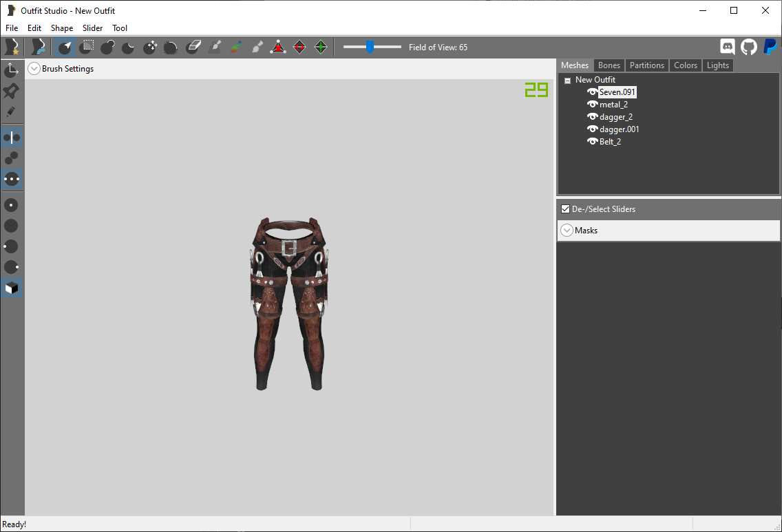
Task: Select the Split Edge tool with green dot
Action: point(321,47)
